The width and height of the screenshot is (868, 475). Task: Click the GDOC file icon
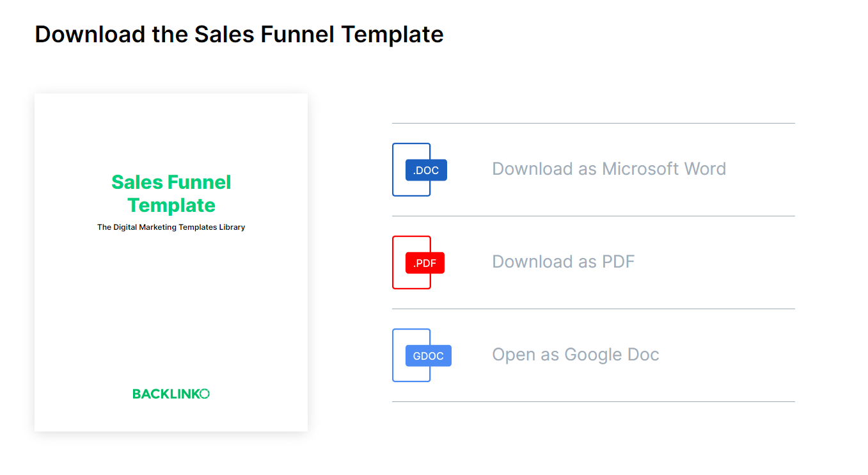coord(422,355)
